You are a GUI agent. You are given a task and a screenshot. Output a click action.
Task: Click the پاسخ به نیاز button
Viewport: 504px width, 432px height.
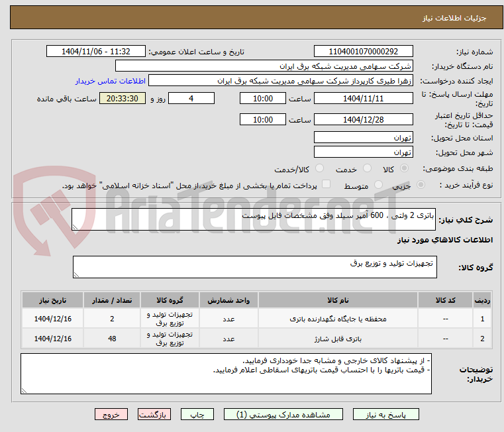tap(385, 414)
